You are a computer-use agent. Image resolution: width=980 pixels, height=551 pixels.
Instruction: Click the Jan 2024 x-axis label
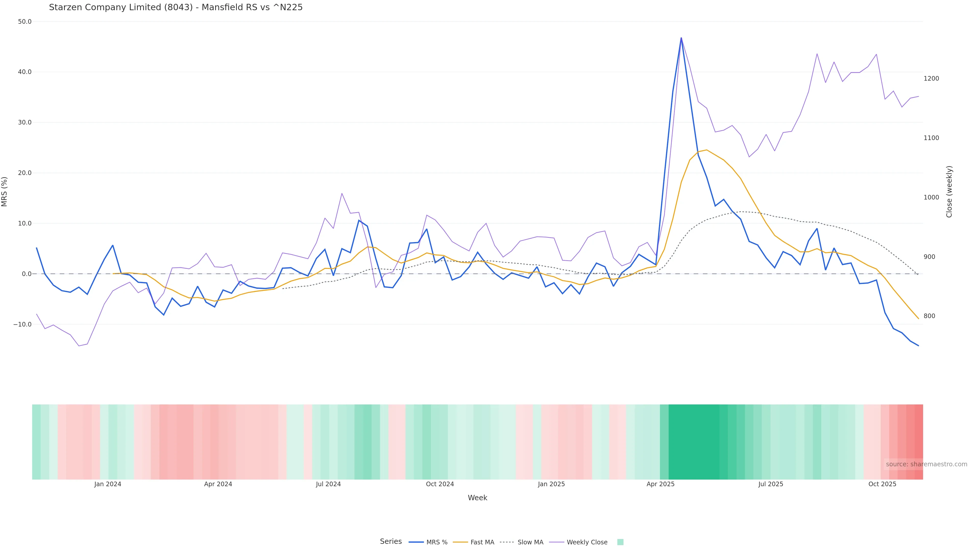pos(108,484)
